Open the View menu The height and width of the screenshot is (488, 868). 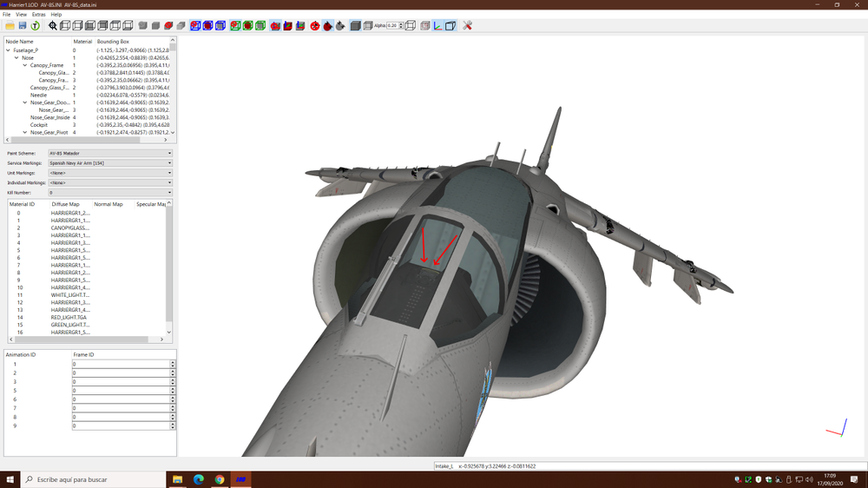(21, 15)
